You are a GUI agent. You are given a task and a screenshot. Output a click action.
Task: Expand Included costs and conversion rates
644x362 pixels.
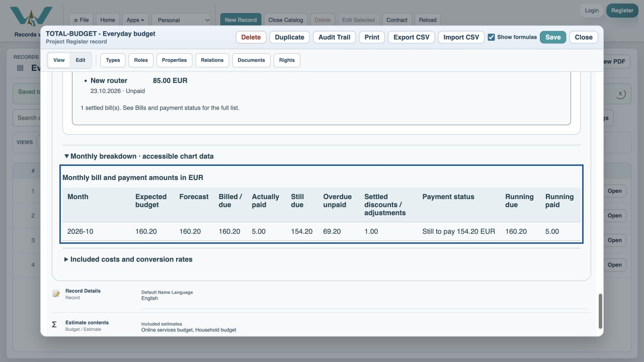(128, 259)
